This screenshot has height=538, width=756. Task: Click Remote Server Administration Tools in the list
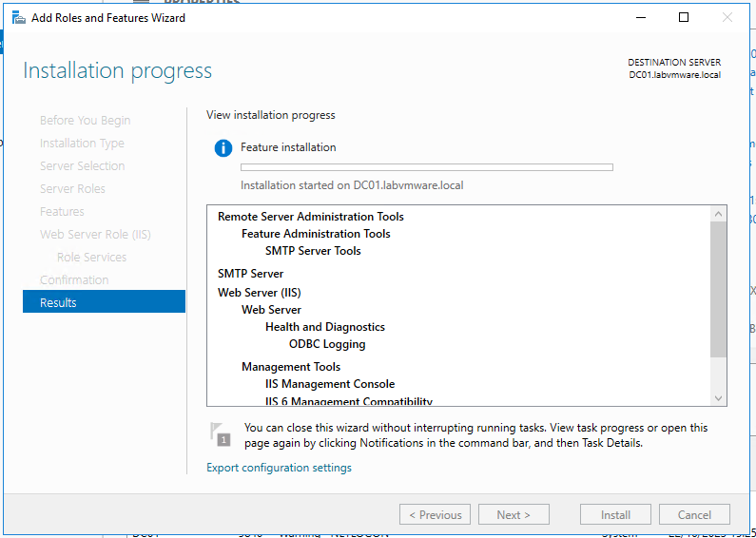click(311, 217)
